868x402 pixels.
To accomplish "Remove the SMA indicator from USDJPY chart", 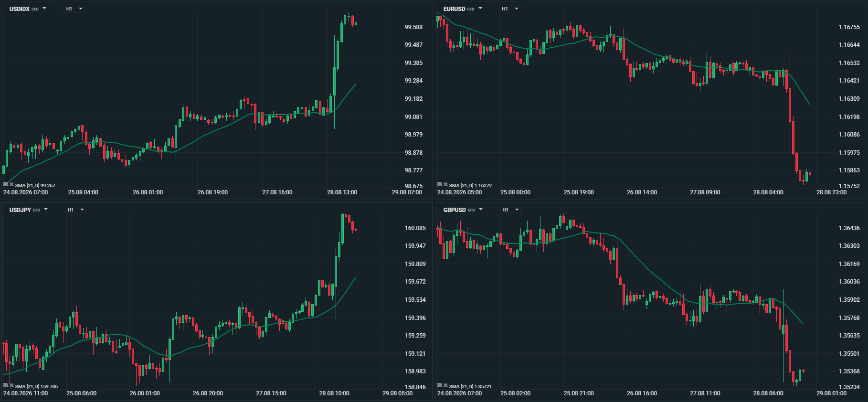I will pyautogui.click(x=11, y=385).
